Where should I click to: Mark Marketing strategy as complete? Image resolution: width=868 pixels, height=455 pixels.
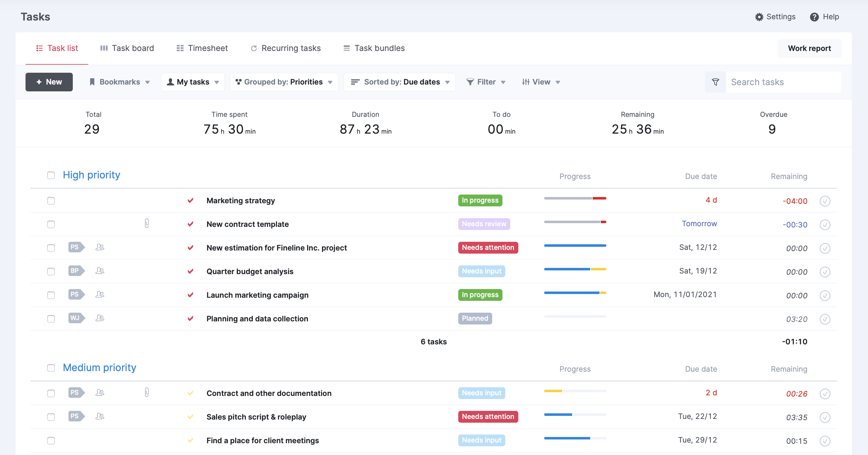coord(824,201)
